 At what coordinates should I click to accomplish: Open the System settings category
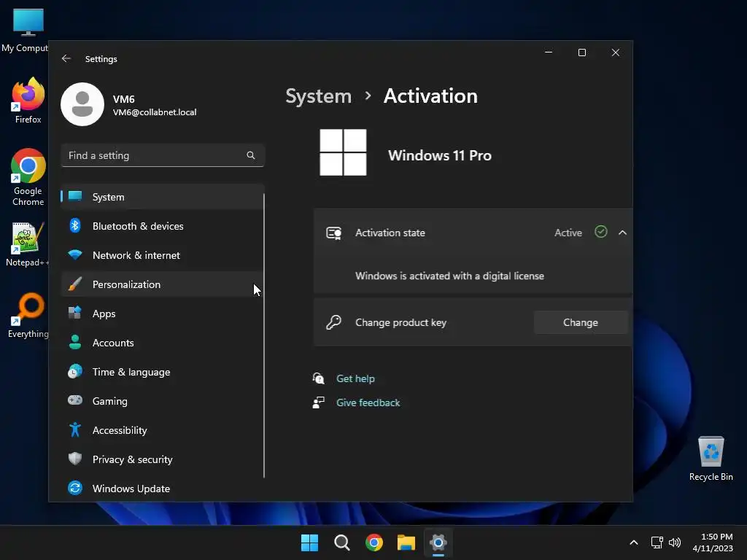point(163,197)
